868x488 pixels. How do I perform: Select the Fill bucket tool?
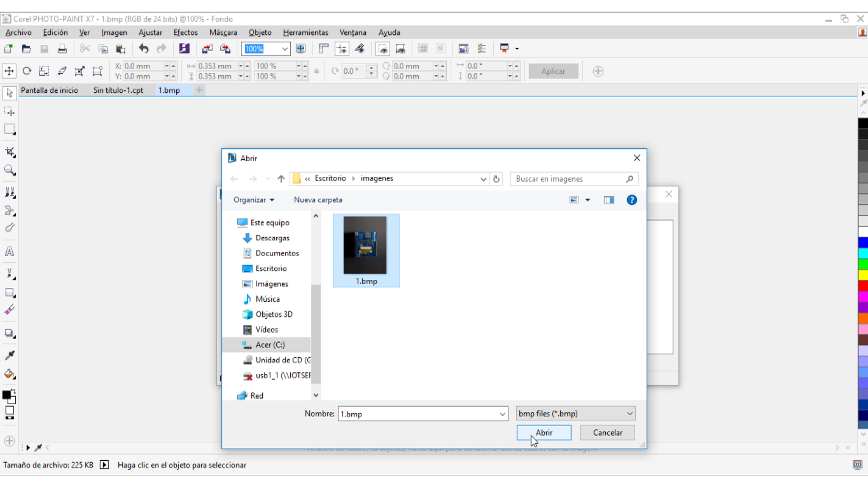point(9,374)
